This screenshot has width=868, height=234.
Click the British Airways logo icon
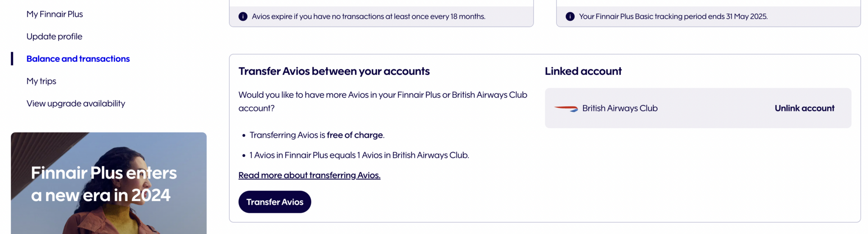point(566,108)
